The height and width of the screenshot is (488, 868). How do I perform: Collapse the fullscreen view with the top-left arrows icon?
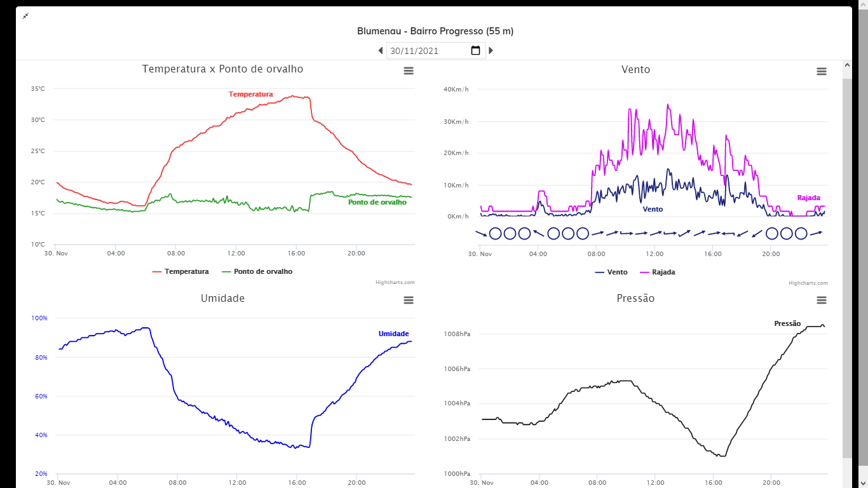[x=25, y=16]
